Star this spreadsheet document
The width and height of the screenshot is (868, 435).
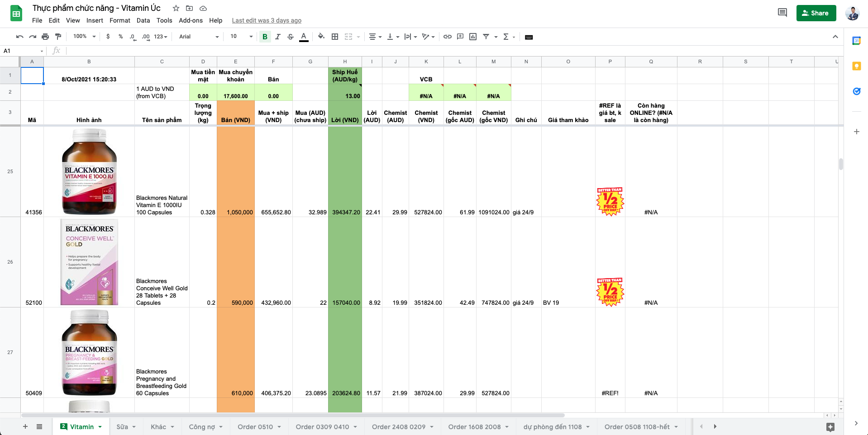point(176,8)
